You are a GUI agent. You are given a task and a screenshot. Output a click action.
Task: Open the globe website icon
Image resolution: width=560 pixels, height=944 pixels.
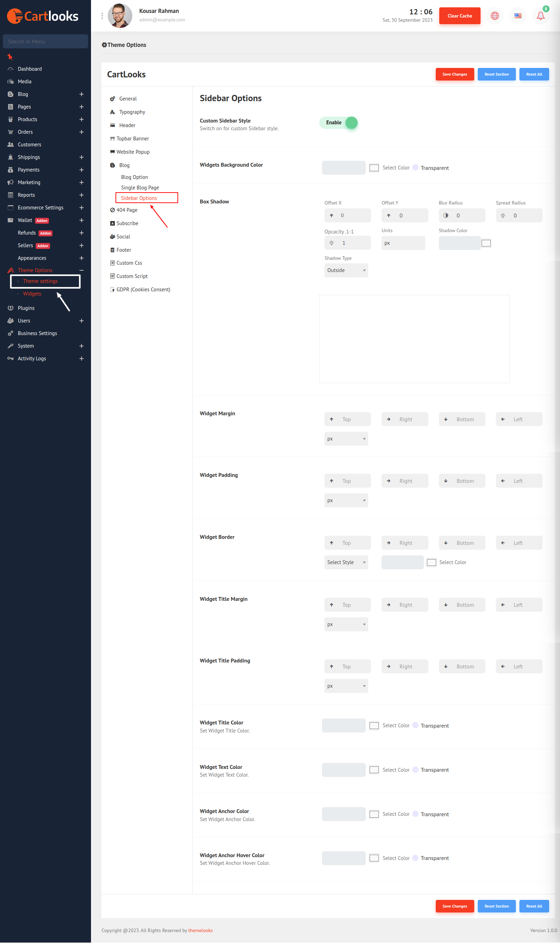pyautogui.click(x=494, y=16)
